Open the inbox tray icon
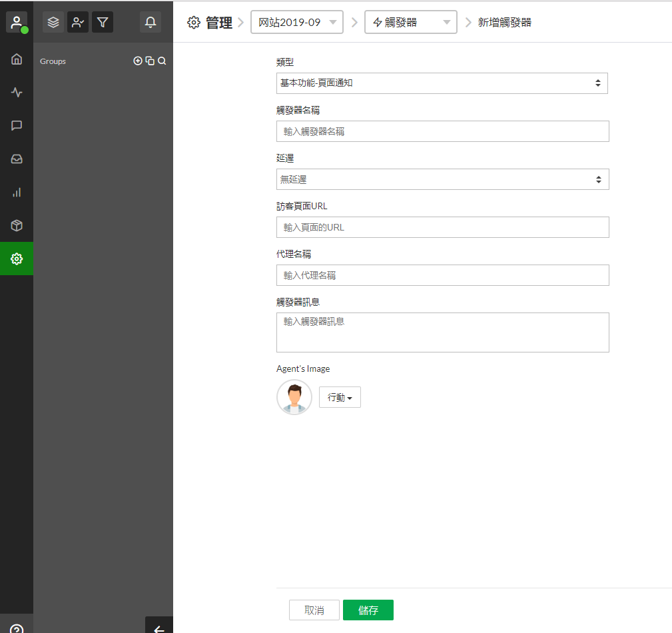 (17, 159)
